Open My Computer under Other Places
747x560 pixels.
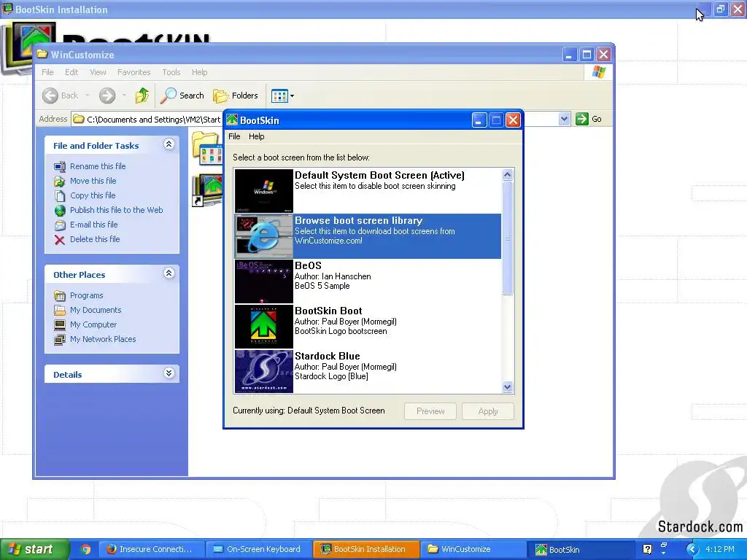(x=93, y=324)
